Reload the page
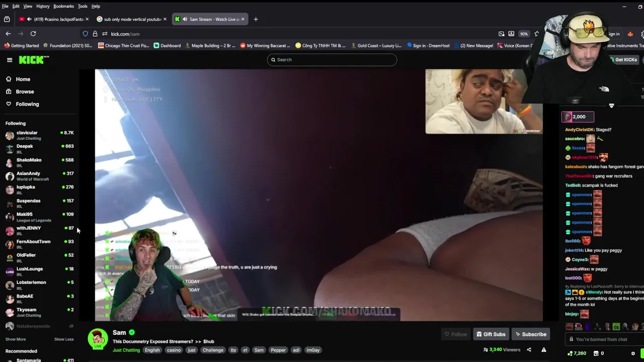Viewport: 644px width, 362px height. point(33,34)
